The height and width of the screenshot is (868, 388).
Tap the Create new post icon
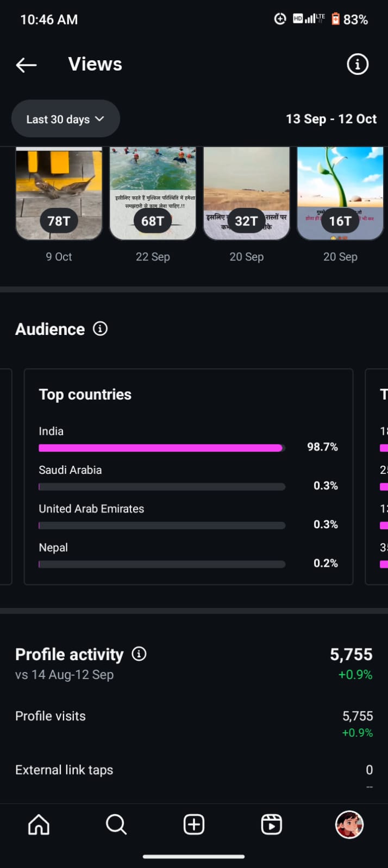coord(194,825)
